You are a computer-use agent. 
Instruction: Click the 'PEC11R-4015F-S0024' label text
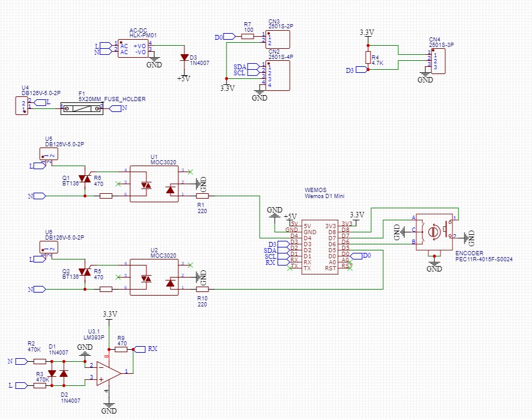(484, 259)
